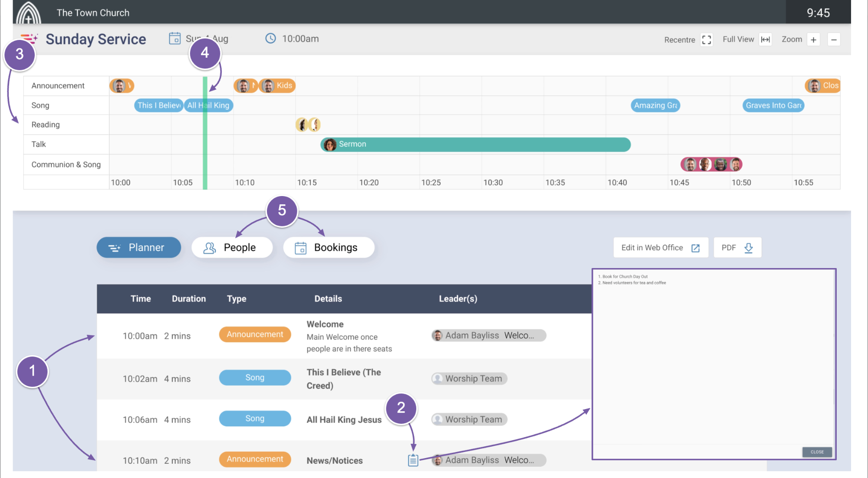The image size is (868, 478).
Task: Click This I Believe (The Creed) text
Action: tap(344, 379)
